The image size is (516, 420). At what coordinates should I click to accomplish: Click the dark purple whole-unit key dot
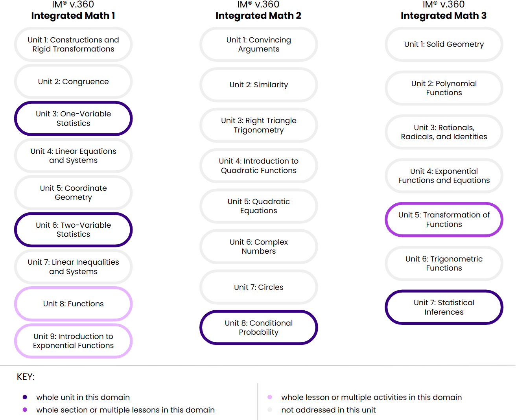tap(25, 397)
